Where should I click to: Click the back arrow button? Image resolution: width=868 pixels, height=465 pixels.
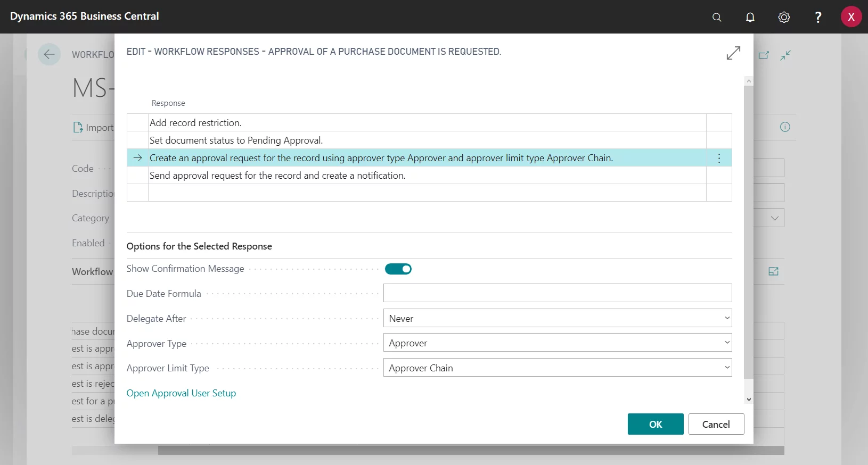[x=49, y=54]
